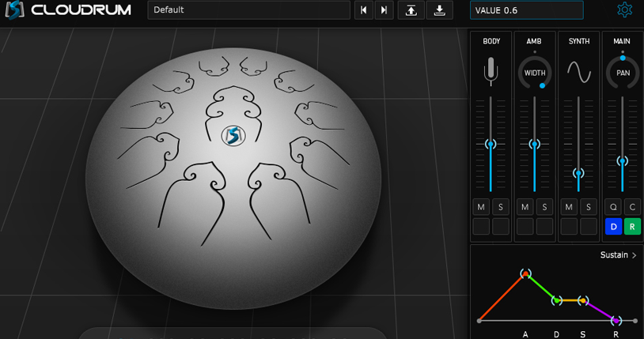Mute the BODY channel
644x339 pixels.
click(x=481, y=207)
